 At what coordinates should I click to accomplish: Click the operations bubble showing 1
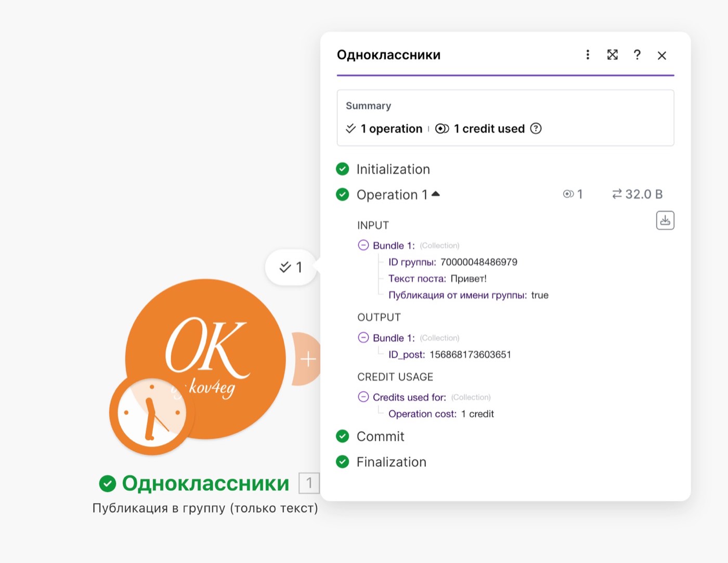(291, 267)
